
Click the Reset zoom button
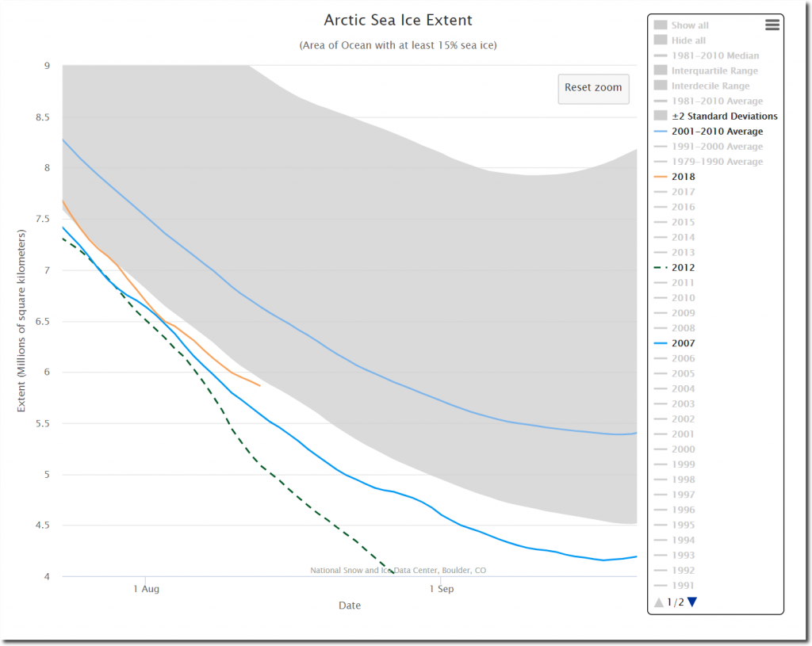593,87
